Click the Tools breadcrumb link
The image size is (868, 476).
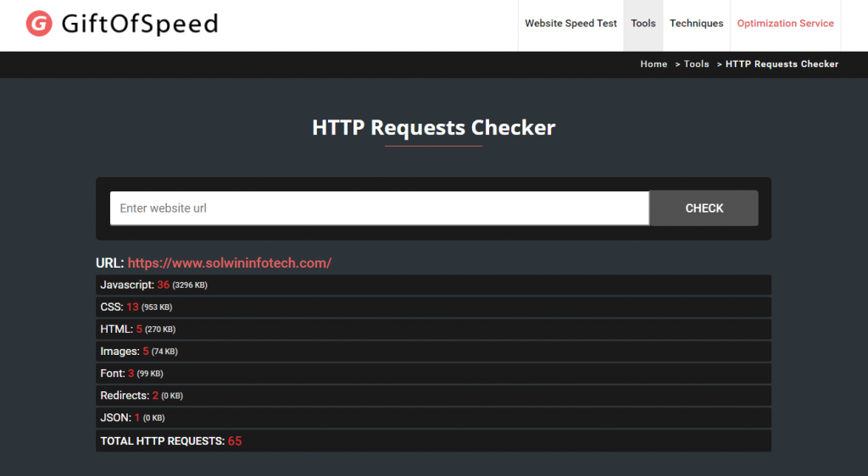tap(696, 64)
